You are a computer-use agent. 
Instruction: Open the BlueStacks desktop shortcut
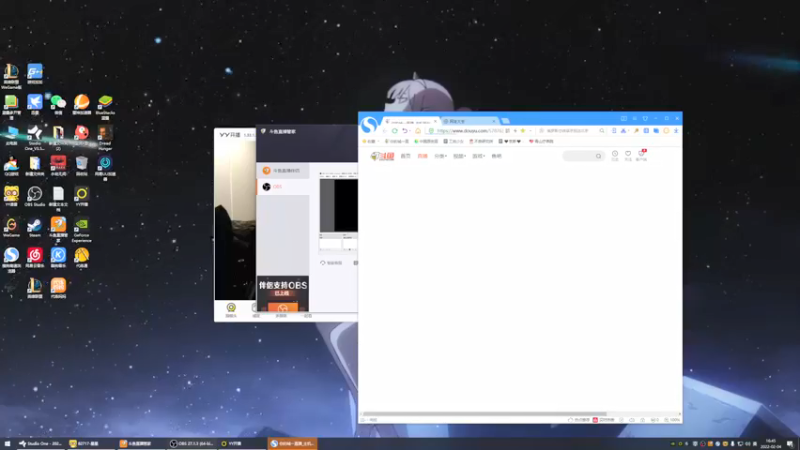tap(105, 106)
